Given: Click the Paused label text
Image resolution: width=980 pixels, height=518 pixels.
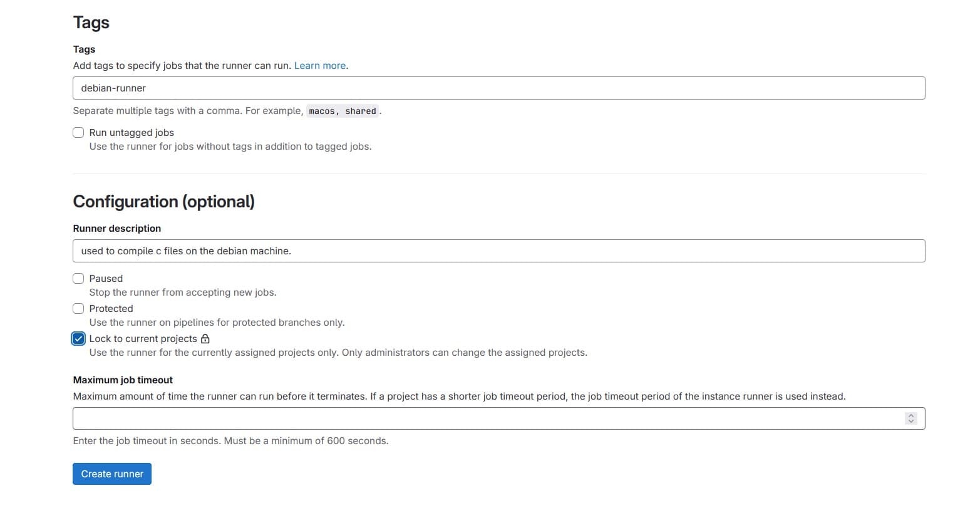Looking at the screenshot, I should 106,279.
